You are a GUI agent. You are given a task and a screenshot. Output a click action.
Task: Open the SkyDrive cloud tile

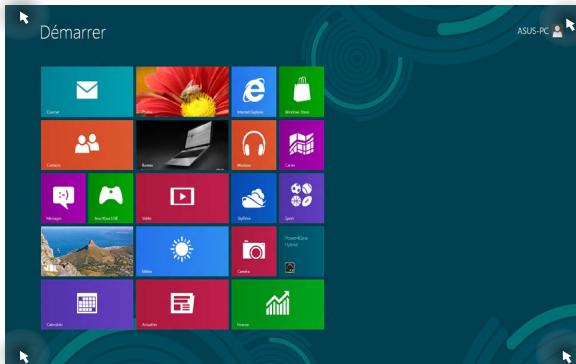pos(254,198)
